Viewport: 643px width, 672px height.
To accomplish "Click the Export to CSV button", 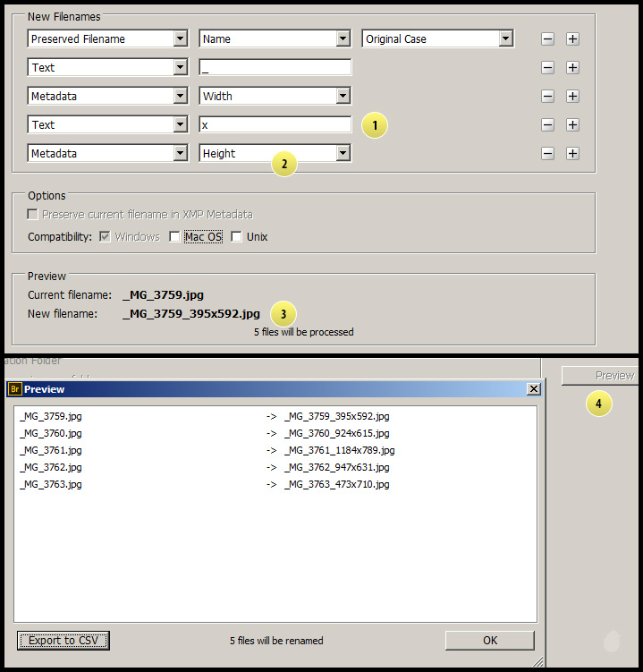I will click(x=63, y=641).
